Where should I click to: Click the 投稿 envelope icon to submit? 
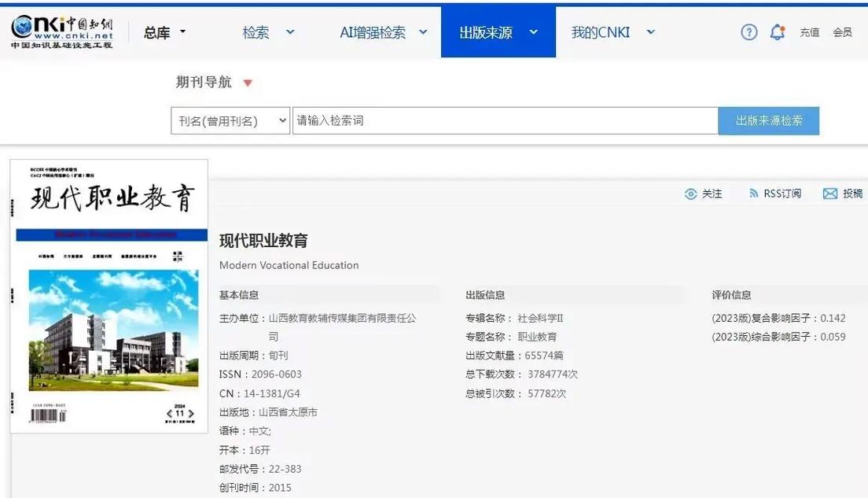coord(830,194)
